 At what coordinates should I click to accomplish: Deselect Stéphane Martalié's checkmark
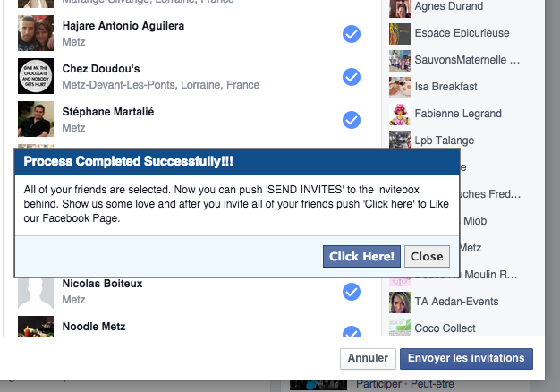coord(352,120)
